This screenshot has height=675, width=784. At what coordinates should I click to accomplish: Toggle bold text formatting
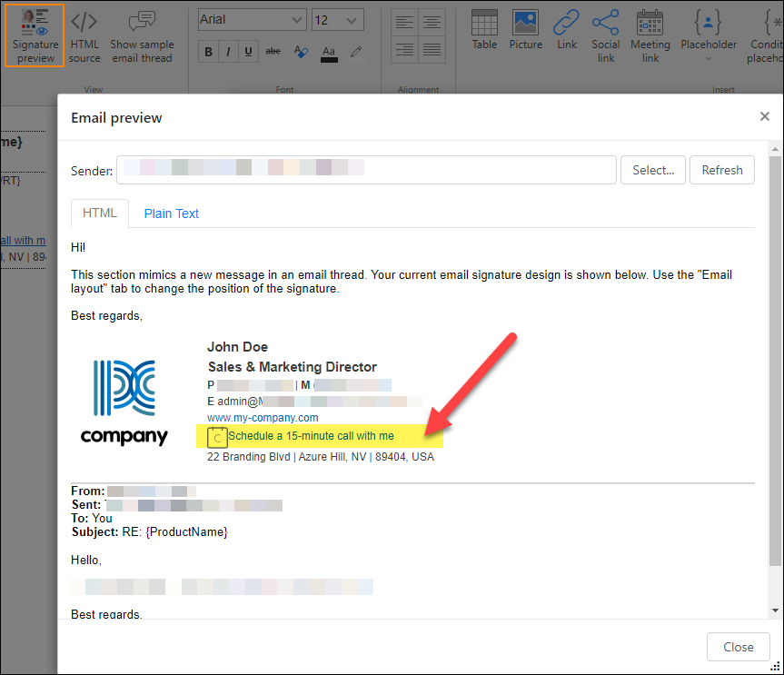click(208, 52)
